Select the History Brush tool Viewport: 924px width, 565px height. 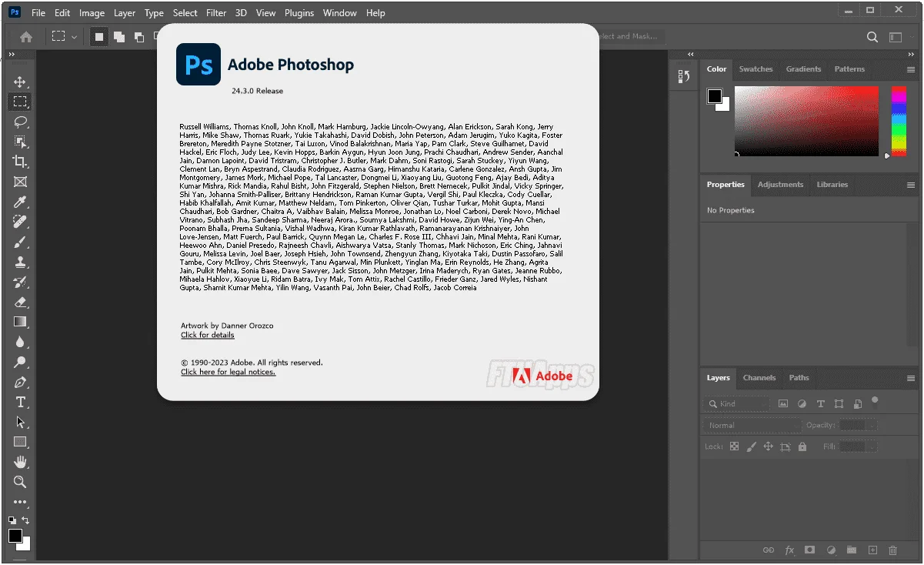(x=20, y=282)
